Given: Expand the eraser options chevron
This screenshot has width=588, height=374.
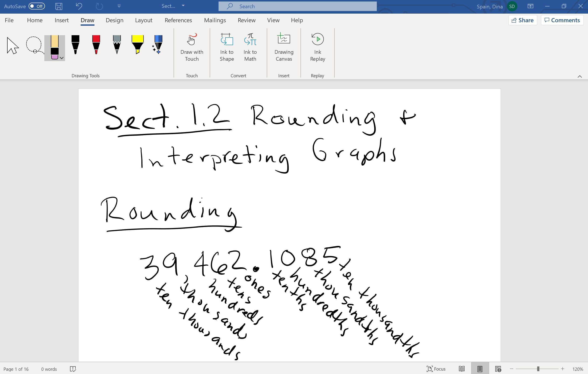Looking at the screenshot, I should point(62,58).
